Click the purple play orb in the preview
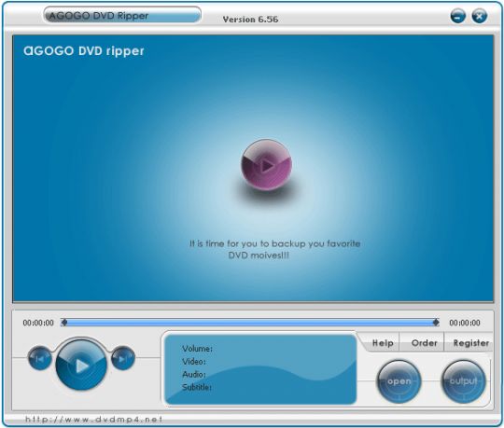This screenshot has height=428, width=504. (x=266, y=165)
